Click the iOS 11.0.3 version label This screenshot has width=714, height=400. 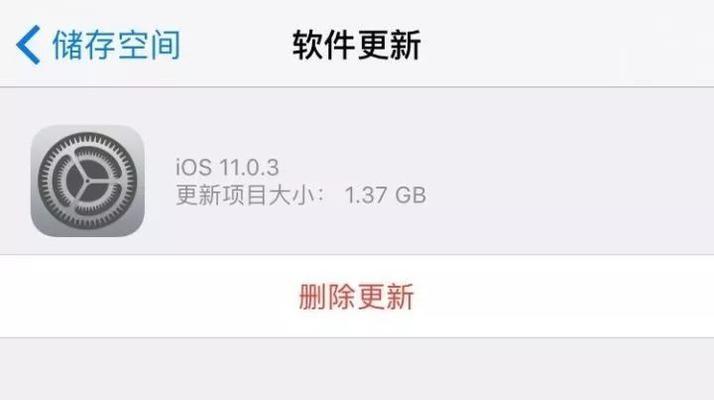(227, 167)
